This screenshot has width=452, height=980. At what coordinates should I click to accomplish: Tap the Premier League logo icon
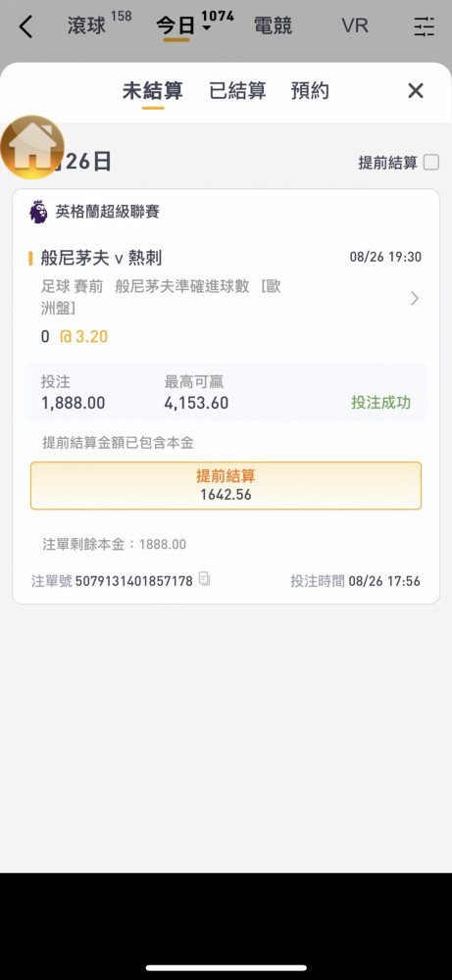tap(38, 212)
